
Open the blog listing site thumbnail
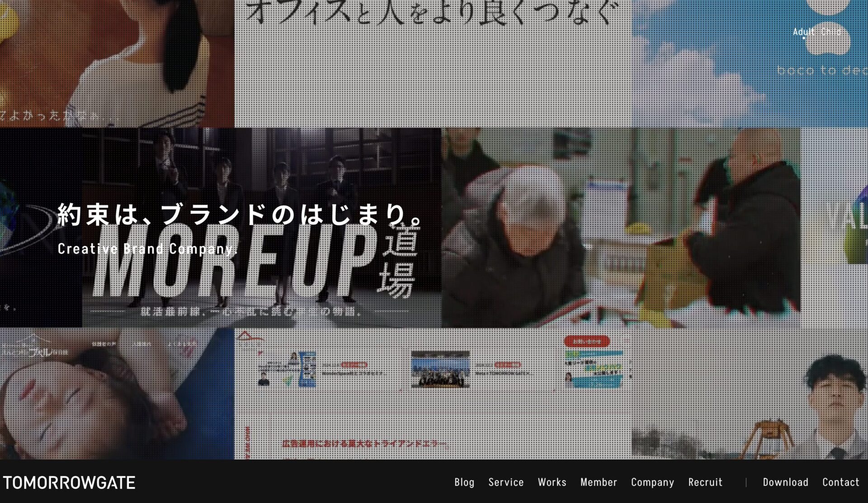click(x=433, y=394)
